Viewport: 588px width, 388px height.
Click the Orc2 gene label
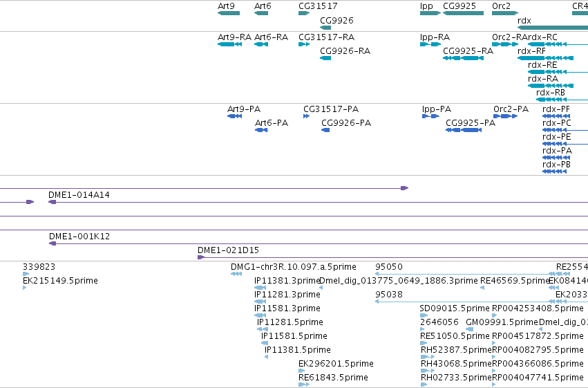[x=501, y=6]
